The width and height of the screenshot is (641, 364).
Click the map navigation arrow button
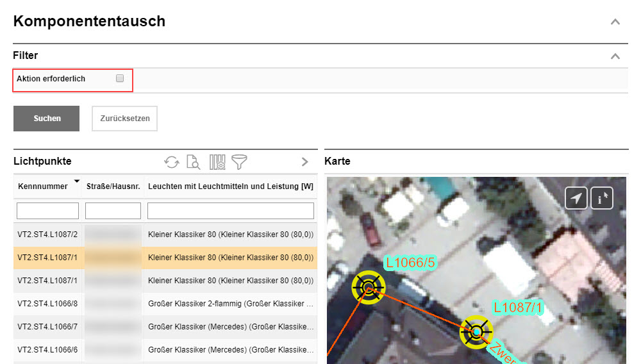pos(576,198)
